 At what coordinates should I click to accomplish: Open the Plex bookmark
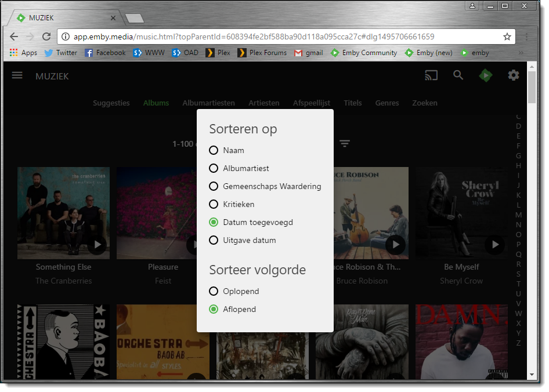tap(218, 53)
